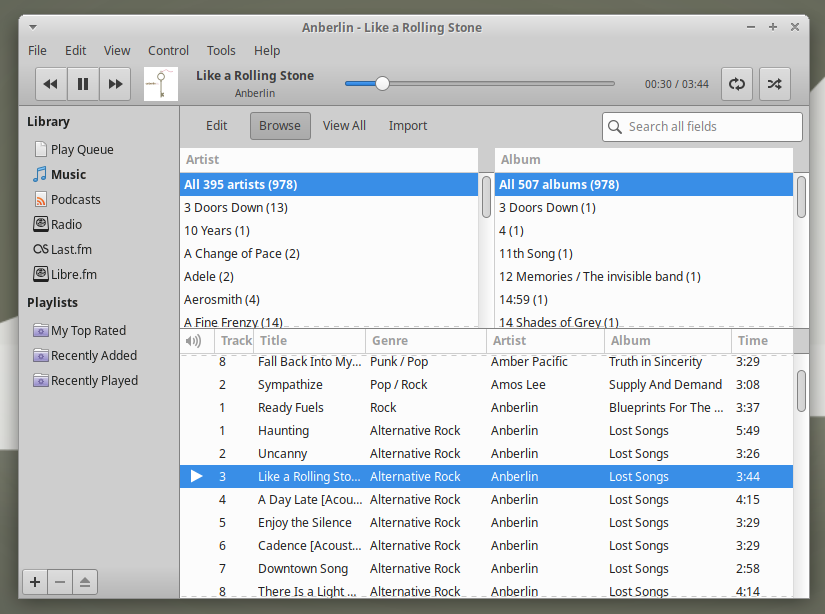
Task: Toggle the Browse view mode
Action: point(281,126)
